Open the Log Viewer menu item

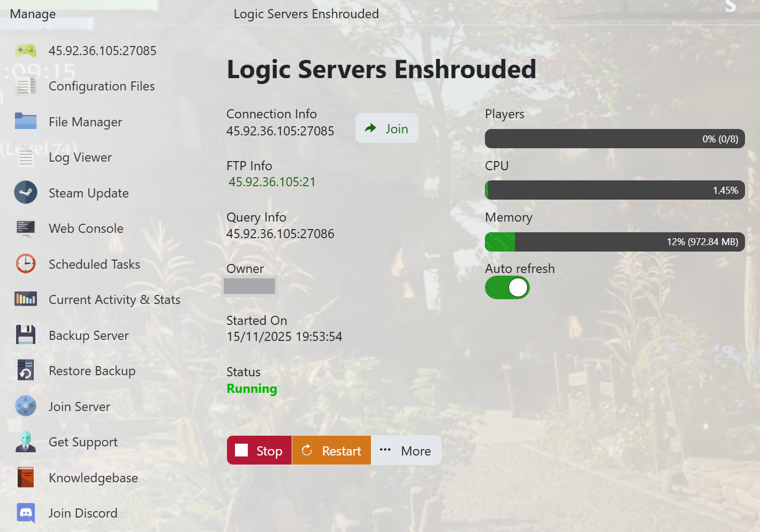[x=80, y=157]
